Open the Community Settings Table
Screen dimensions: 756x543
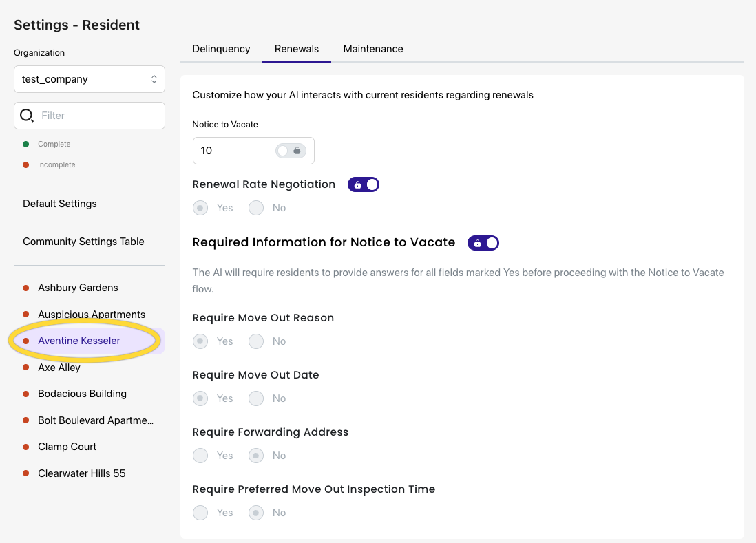(83, 242)
